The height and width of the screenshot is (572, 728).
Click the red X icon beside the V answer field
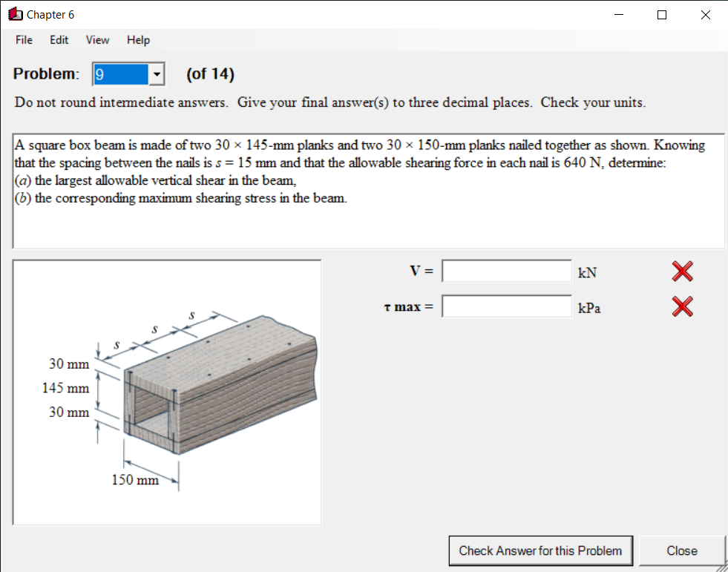tap(681, 272)
